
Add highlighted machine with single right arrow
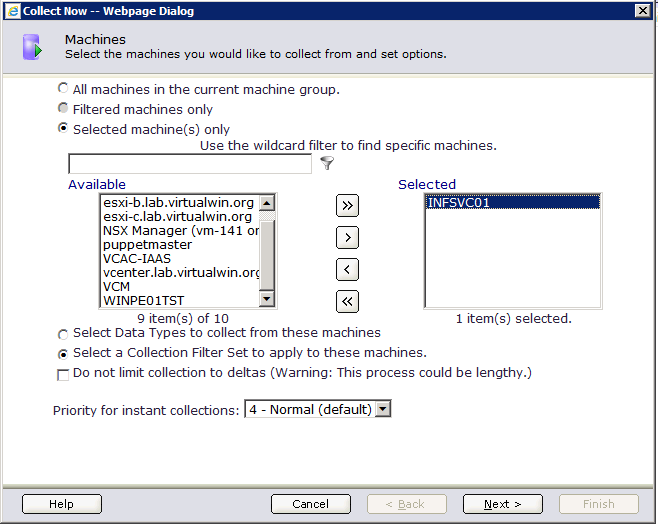(x=347, y=238)
